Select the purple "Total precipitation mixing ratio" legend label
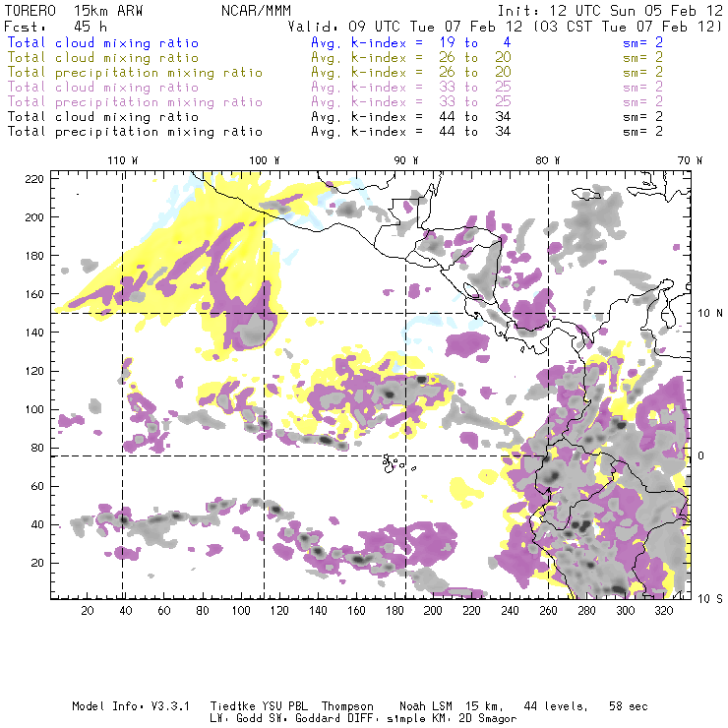Screen dimensions: 728x728 click(135, 102)
